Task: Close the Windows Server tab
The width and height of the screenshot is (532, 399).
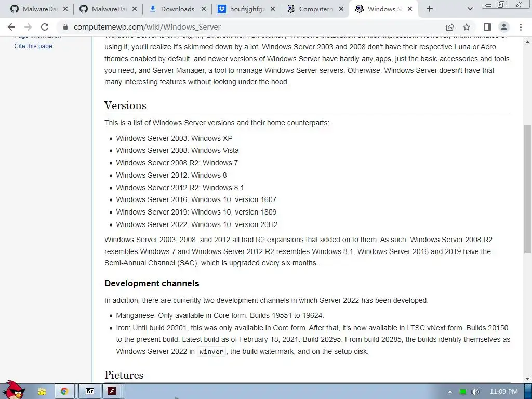Action: [410, 9]
